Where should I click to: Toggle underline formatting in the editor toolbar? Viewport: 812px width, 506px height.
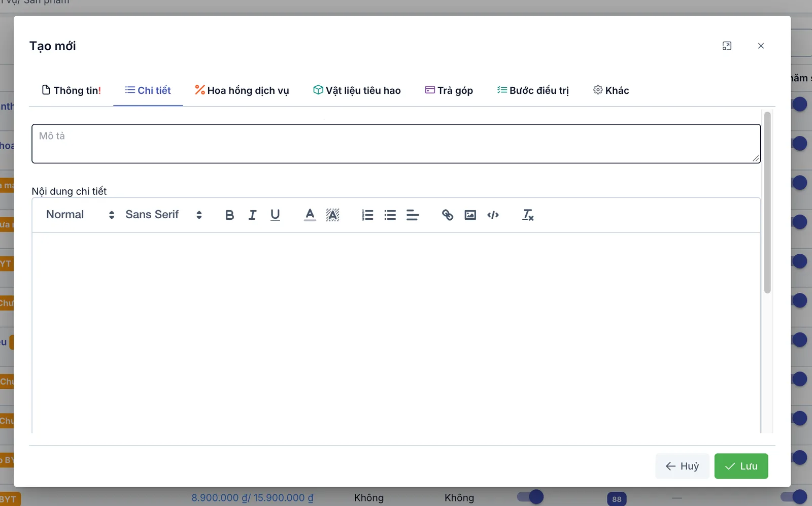point(275,215)
